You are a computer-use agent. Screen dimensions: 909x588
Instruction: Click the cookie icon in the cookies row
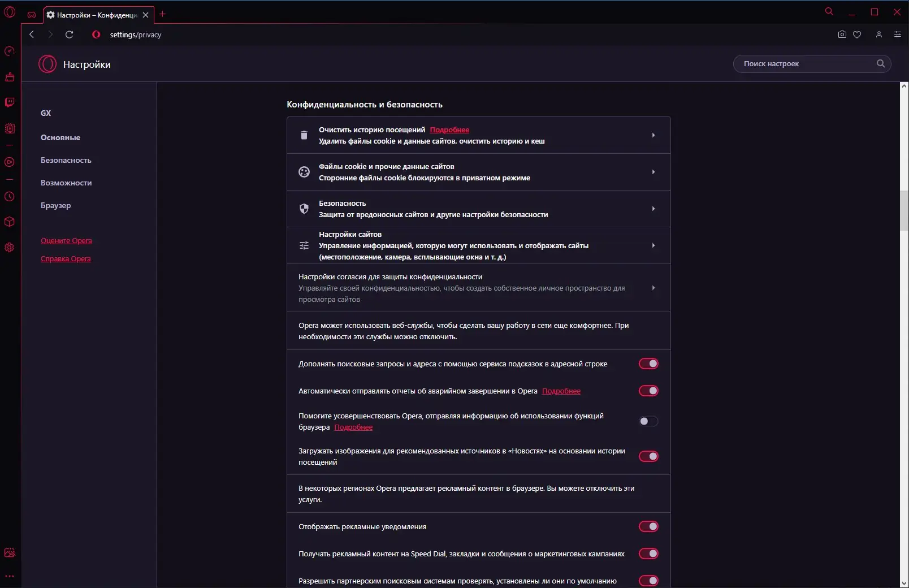tap(304, 172)
